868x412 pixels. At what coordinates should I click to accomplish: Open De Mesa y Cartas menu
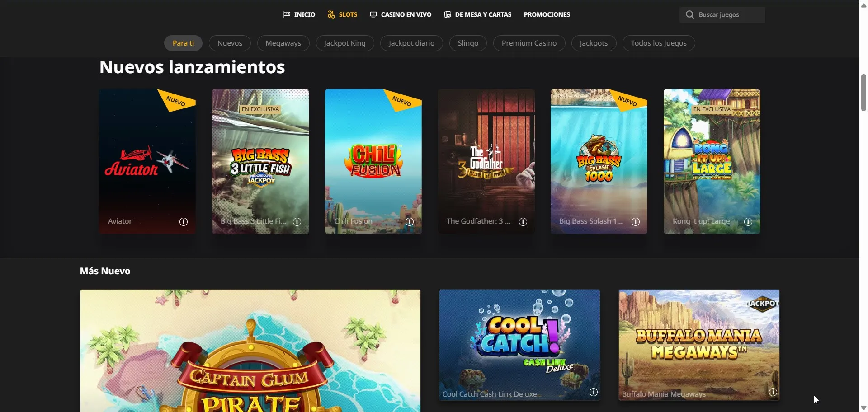pos(478,14)
